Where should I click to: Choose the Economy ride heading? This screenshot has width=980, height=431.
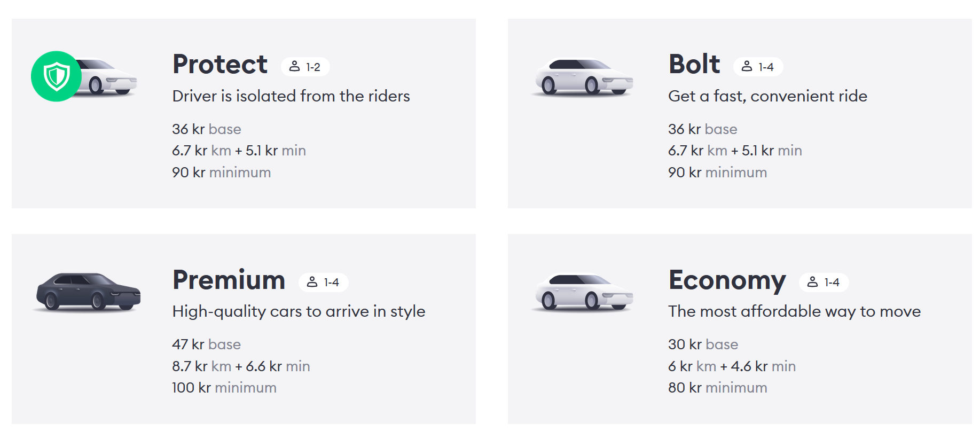pos(727,280)
